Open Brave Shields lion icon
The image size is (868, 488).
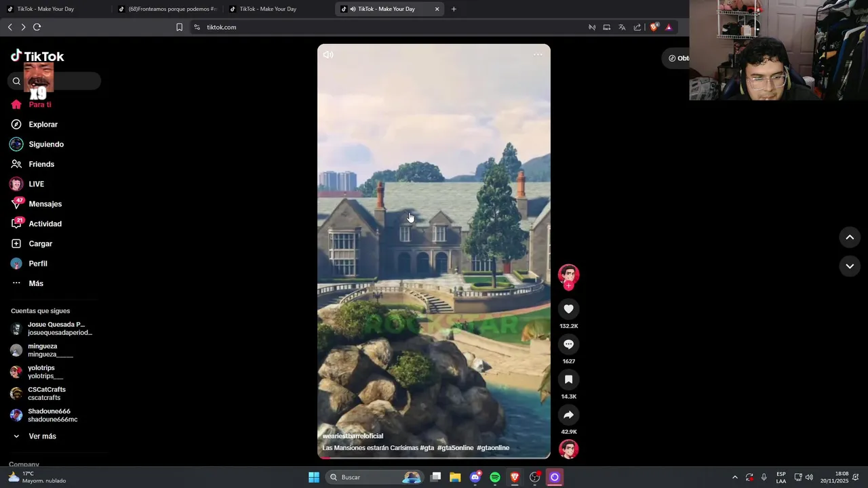654,27
